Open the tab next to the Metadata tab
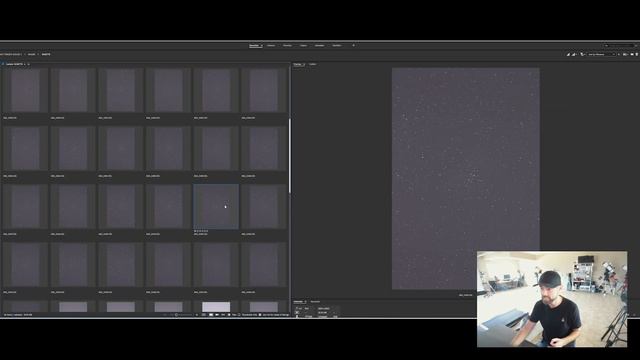640x360 pixels. [x=315, y=302]
